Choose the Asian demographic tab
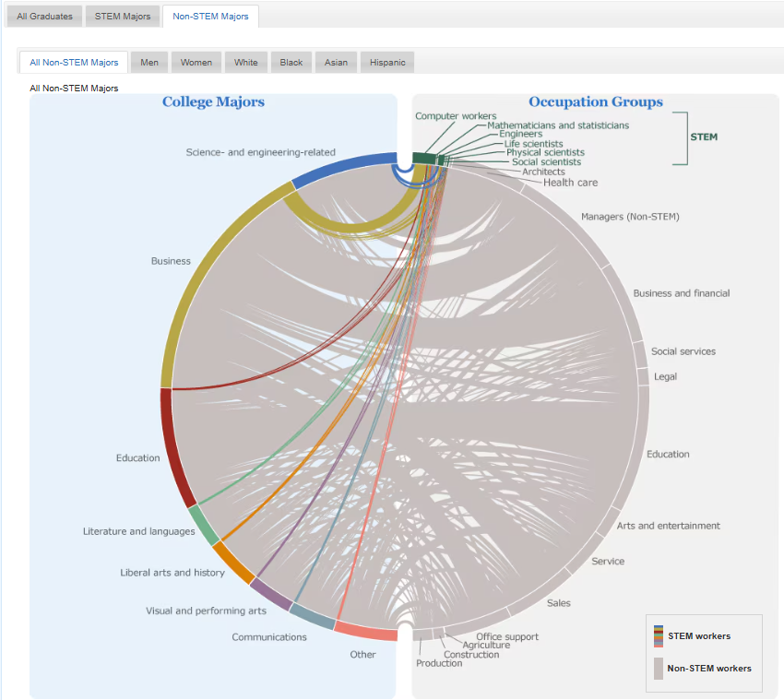784x700 pixels. [337, 63]
